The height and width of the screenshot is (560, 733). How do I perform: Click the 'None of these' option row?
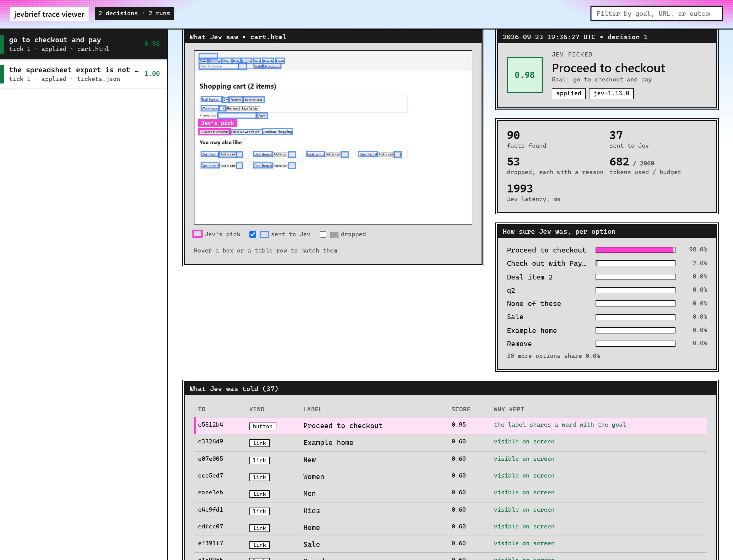[607, 304]
